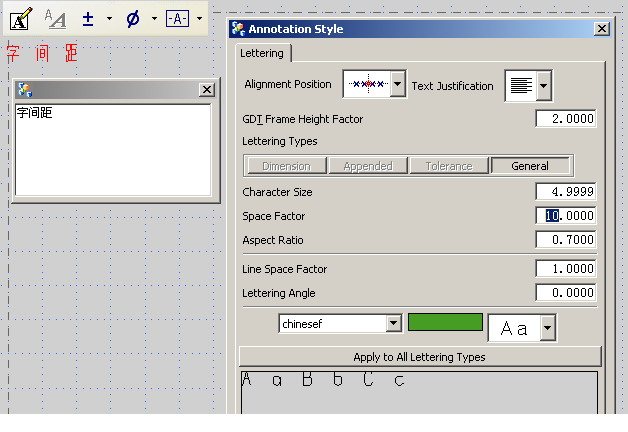628x432 pixels.
Task: Select the Tolerance lettering type
Action: pyautogui.click(x=448, y=166)
